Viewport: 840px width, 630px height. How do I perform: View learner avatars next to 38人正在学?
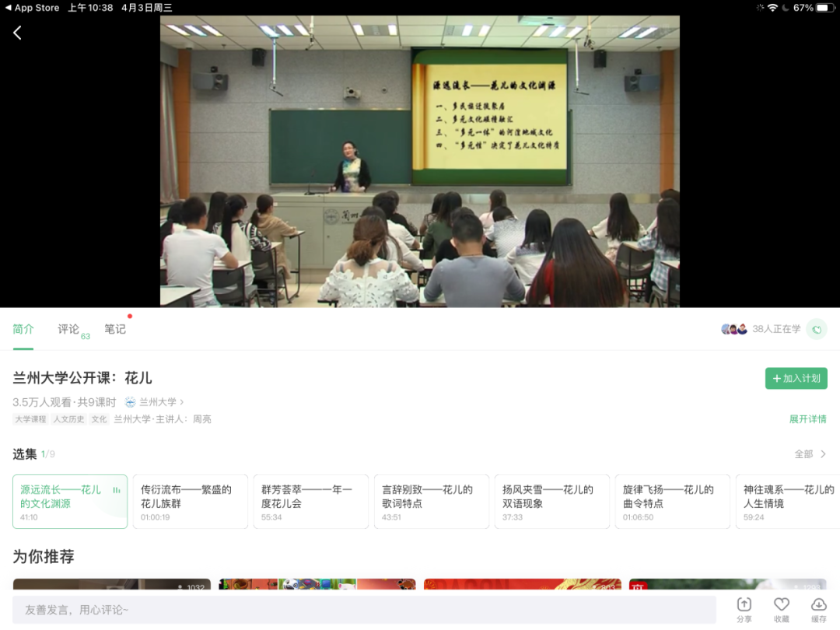point(734,329)
